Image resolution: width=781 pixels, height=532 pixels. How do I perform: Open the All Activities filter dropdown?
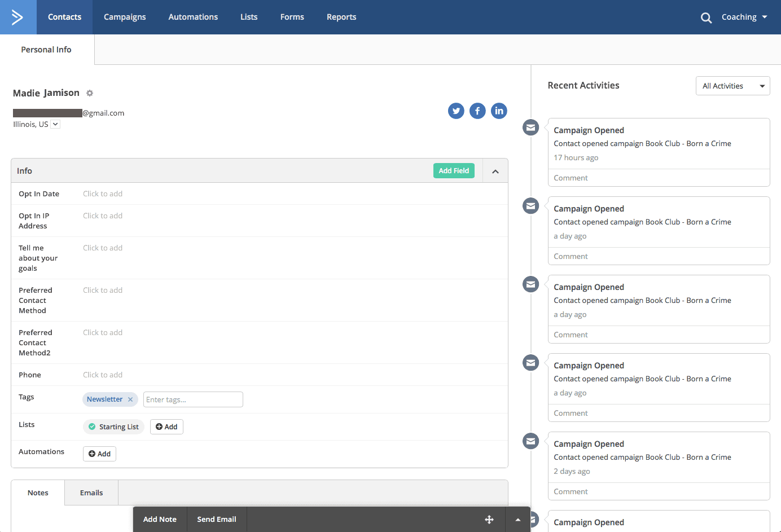tap(732, 86)
